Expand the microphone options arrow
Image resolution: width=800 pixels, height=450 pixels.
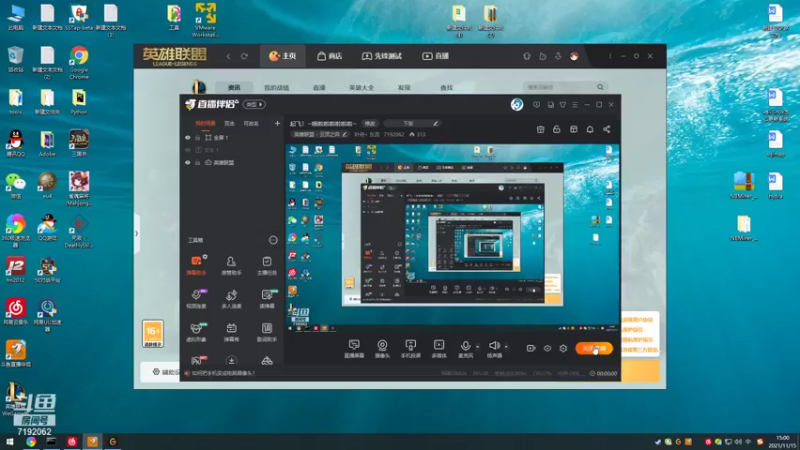478,347
